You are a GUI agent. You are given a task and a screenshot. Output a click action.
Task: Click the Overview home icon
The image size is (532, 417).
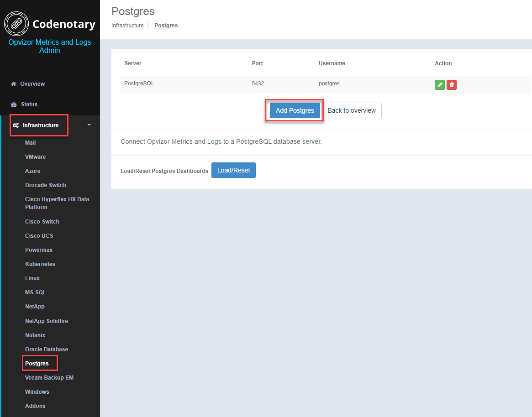point(14,84)
